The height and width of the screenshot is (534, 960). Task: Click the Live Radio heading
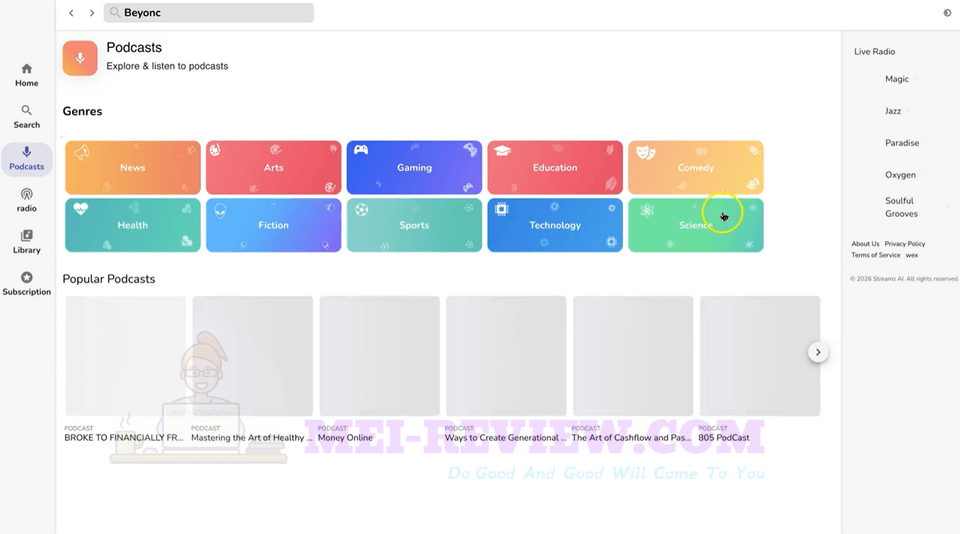(874, 51)
